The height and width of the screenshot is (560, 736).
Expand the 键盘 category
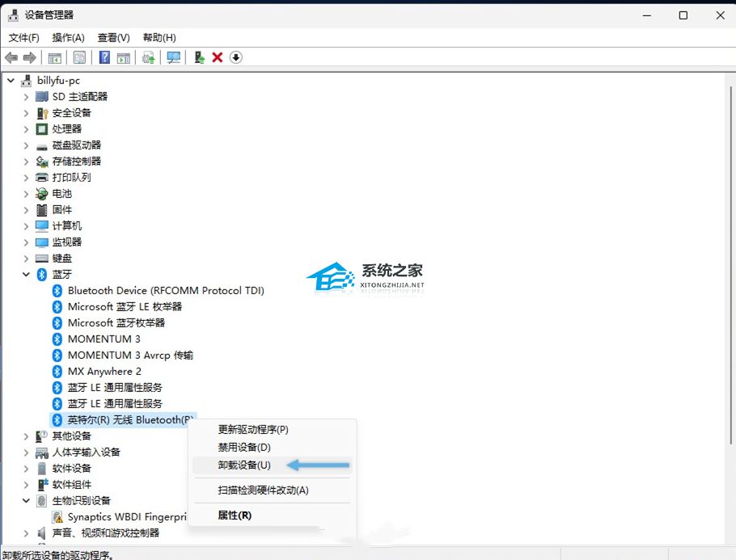26,259
